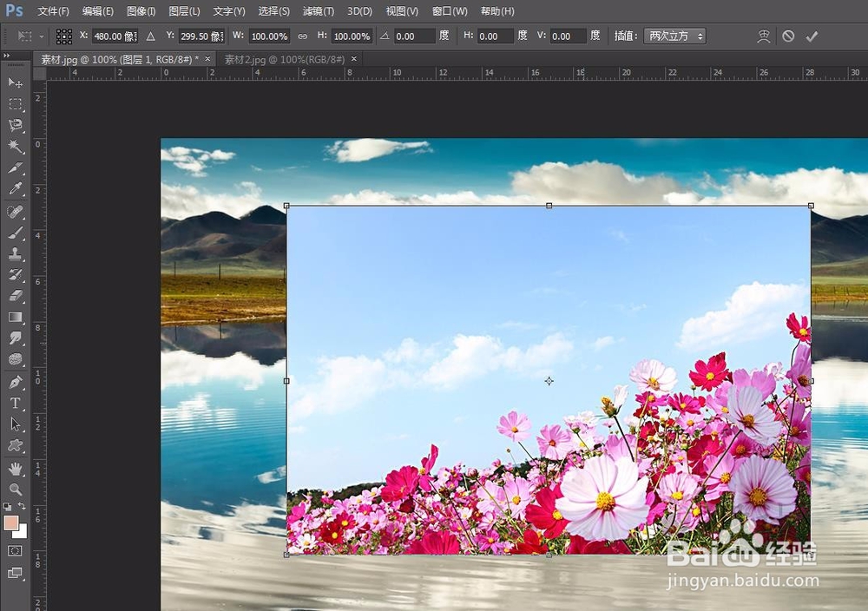Commit the transform with the checkmark
Image resolution: width=868 pixels, height=611 pixels.
point(812,36)
